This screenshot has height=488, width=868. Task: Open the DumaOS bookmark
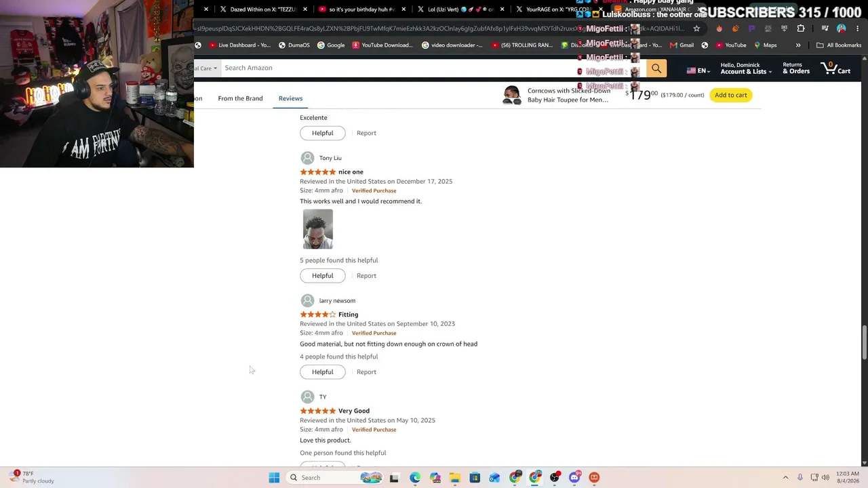coord(294,45)
